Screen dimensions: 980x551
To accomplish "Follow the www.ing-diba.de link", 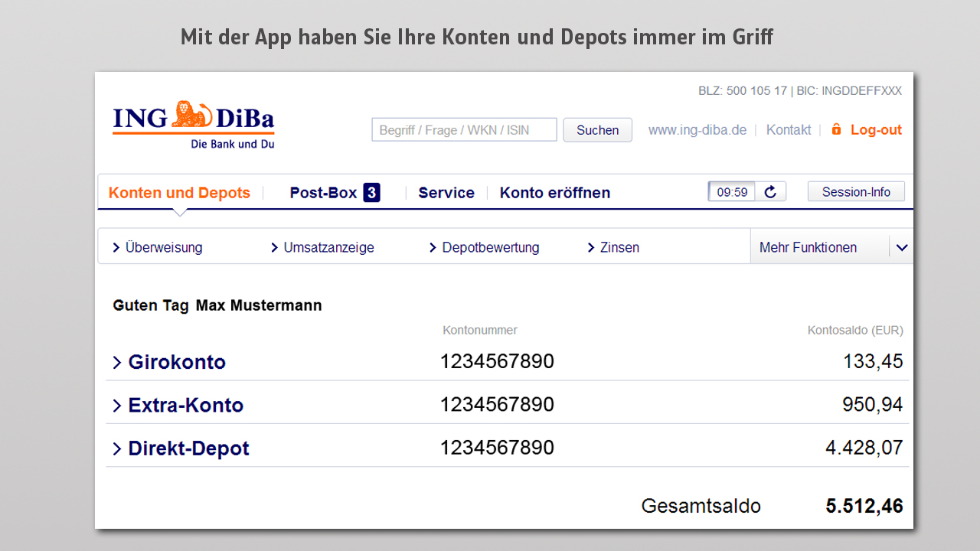I will 697,130.
